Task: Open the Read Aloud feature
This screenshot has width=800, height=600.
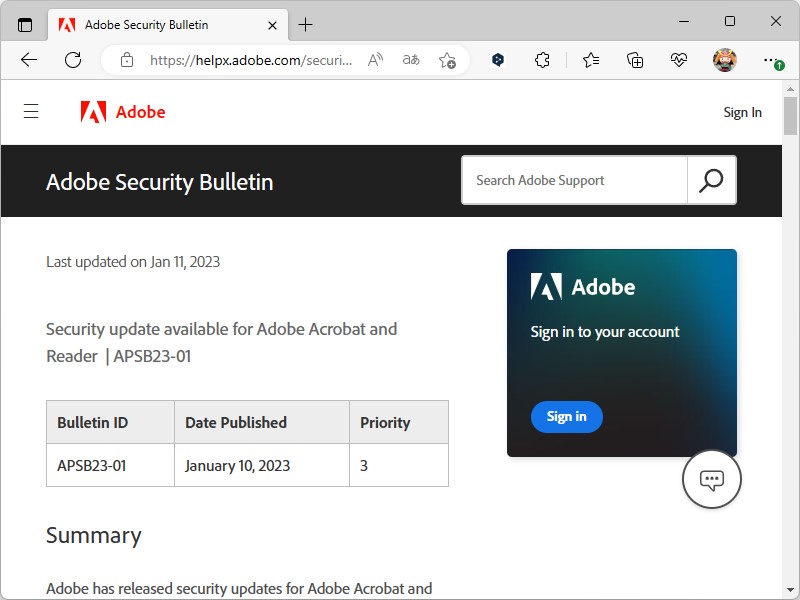Action: tap(375, 60)
